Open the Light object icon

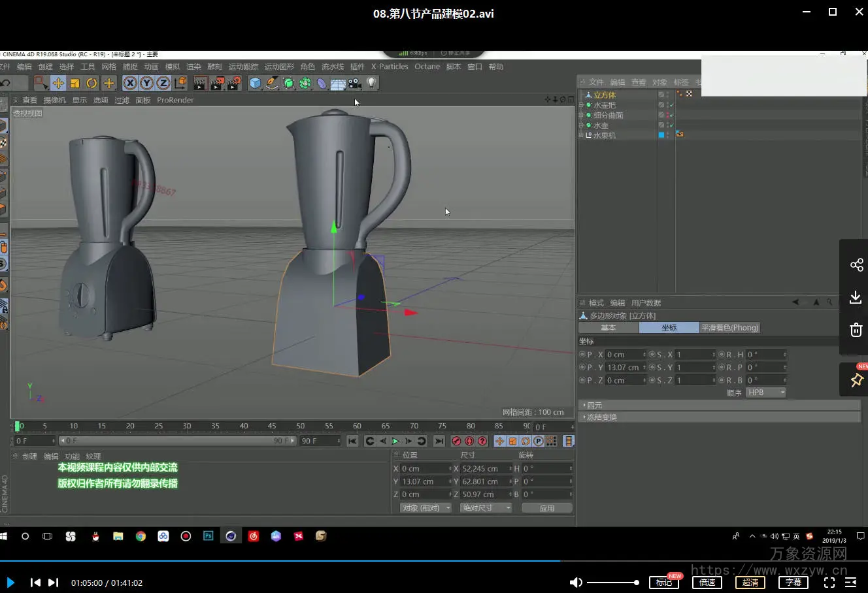pos(371,83)
